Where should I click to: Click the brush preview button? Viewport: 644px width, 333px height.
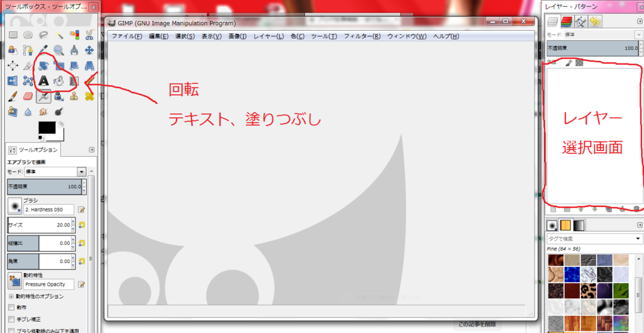(14, 205)
